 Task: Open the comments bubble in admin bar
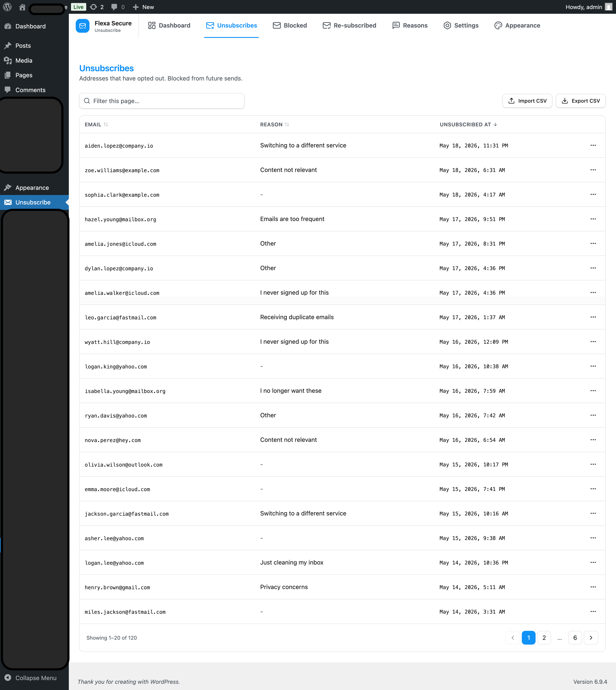tap(118, 7)
